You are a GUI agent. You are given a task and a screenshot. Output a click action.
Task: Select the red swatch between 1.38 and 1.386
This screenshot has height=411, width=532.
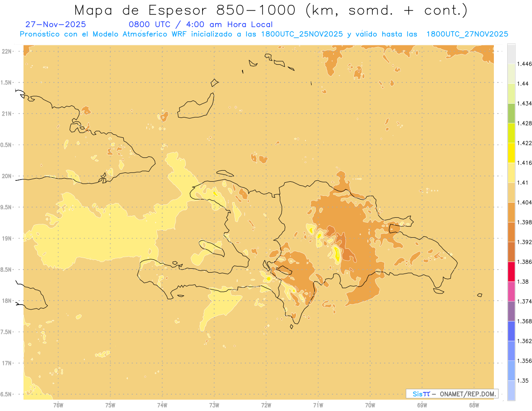[511, 271]
